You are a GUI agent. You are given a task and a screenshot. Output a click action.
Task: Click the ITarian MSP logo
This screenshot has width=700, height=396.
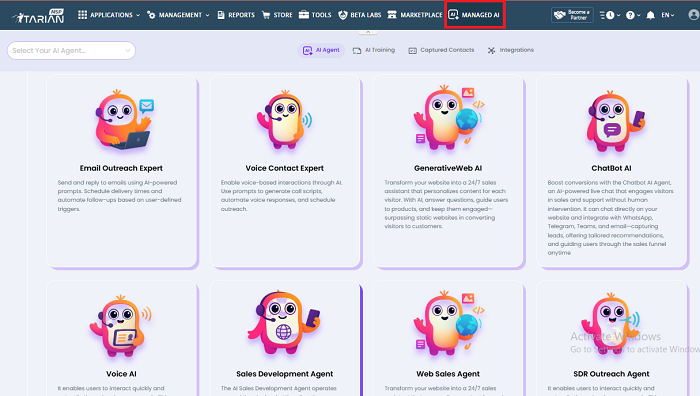[38, 16]
